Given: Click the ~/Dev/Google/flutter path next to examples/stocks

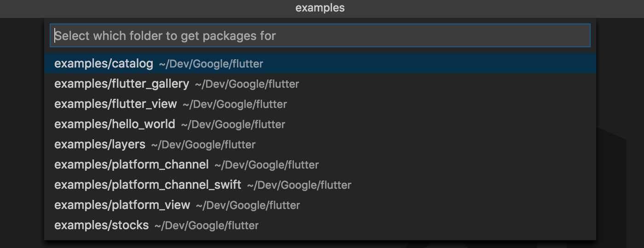Looking at the screenshot, I should [x=207, y=226].
